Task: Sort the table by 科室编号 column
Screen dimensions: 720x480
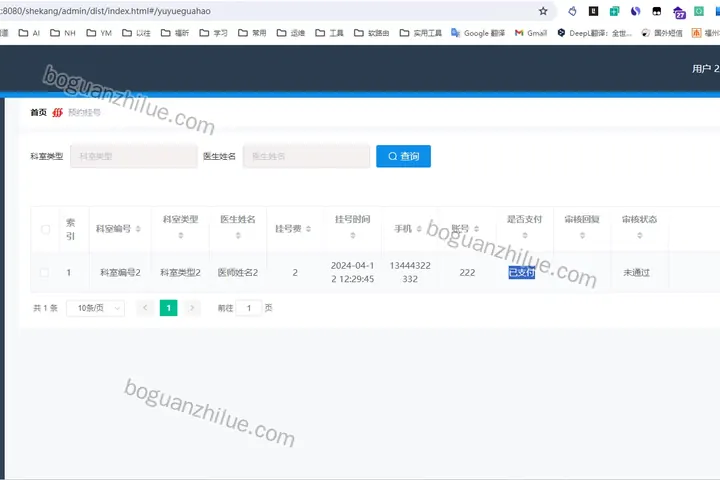Action: (138, 229)
